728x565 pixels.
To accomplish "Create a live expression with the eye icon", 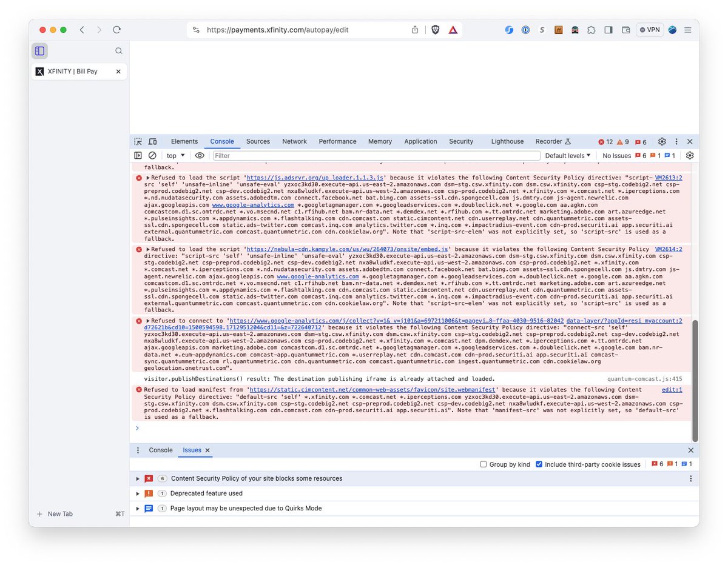I will click(x=200, y=156).
